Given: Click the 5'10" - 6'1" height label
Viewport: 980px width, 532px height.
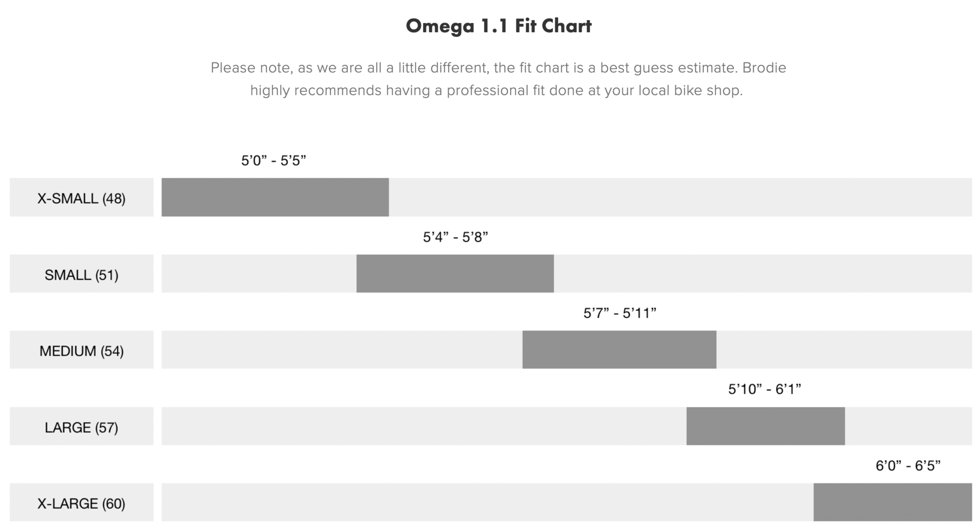Looking at the screenshot, I should click(765, 389).
